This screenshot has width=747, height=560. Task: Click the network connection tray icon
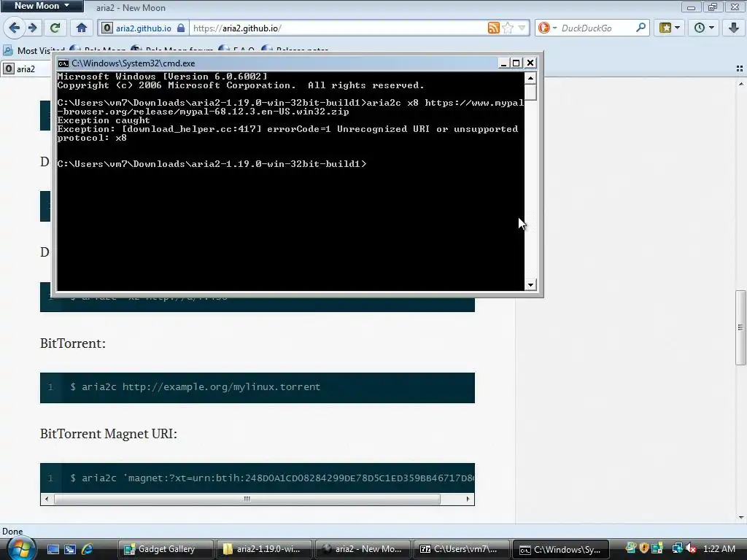pos(677,548)
